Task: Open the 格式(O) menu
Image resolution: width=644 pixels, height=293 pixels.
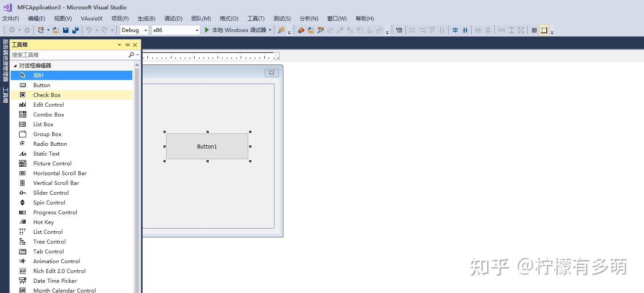Action: pos(229,18)
